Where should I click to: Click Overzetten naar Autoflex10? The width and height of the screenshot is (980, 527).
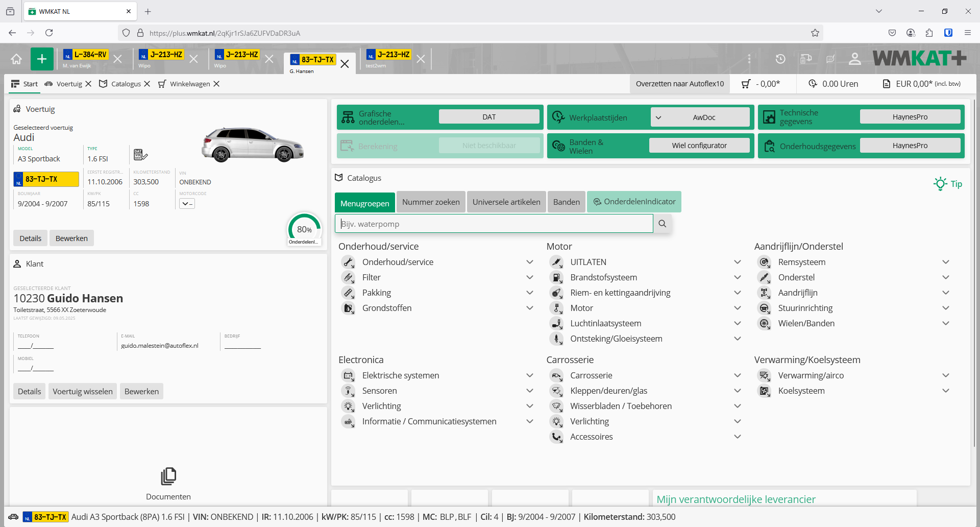tap(679, 84)
